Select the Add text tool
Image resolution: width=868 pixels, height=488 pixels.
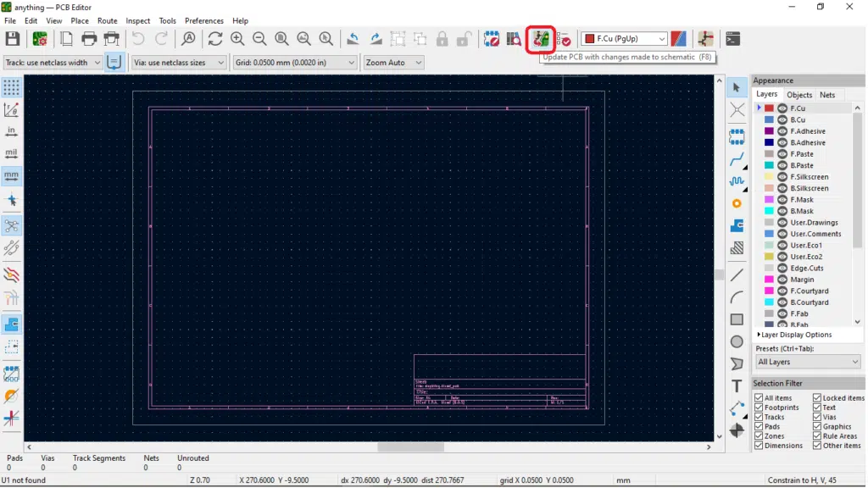(x=737, y=385)
